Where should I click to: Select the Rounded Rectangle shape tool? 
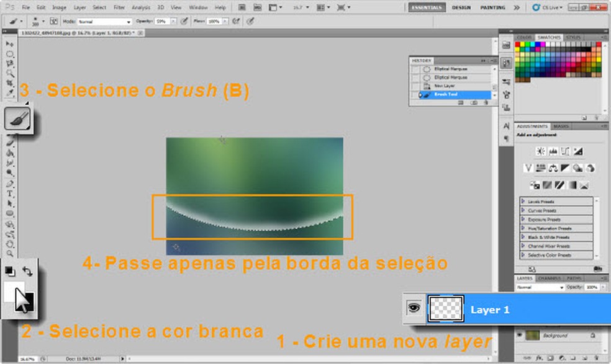(x=10, y=213)
